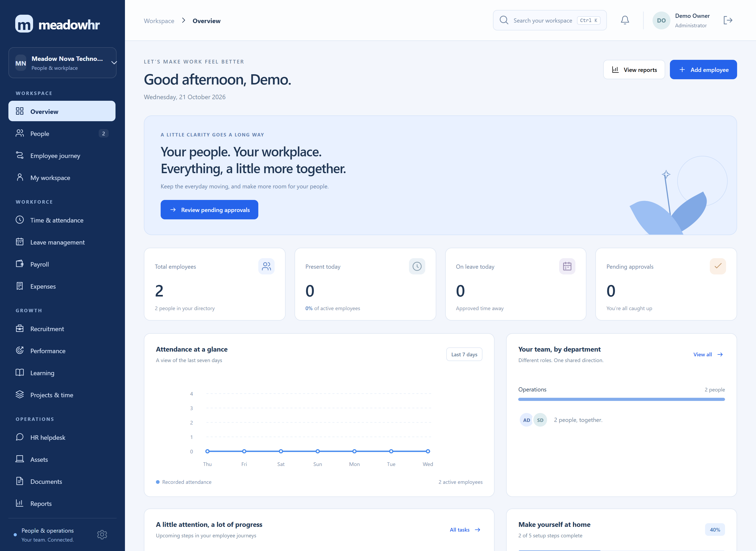Viewport: 756px width, 551px height.
Task: Click the On leave today calendar icon
Action: click(567, 266)
